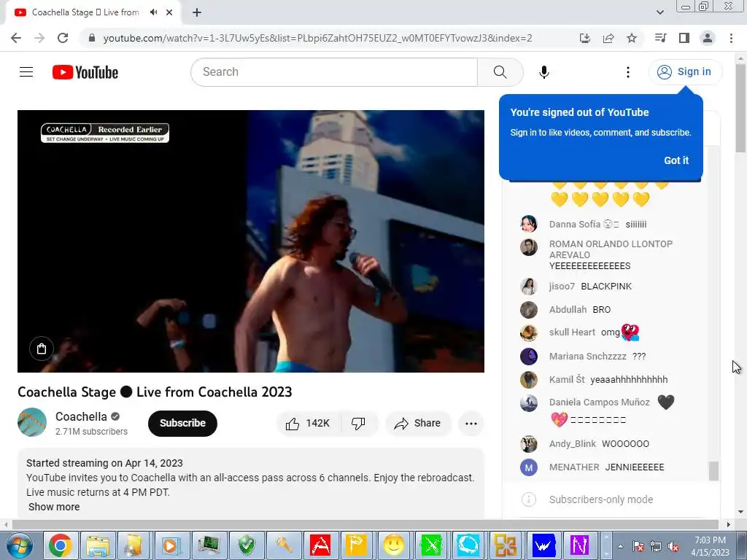747x560 pixels.
Task: Click the horizontal scrollbar right arrow
Action: (x=729, y=525)
